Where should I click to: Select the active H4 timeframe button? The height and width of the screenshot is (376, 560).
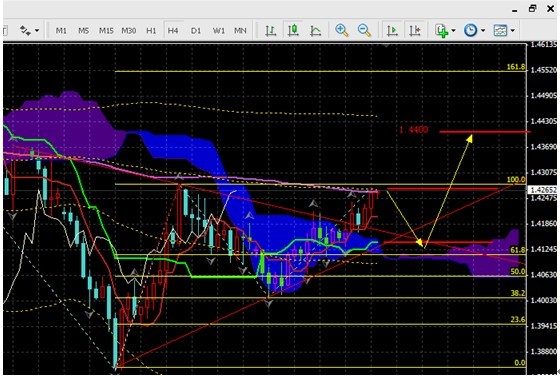[173, 31]
